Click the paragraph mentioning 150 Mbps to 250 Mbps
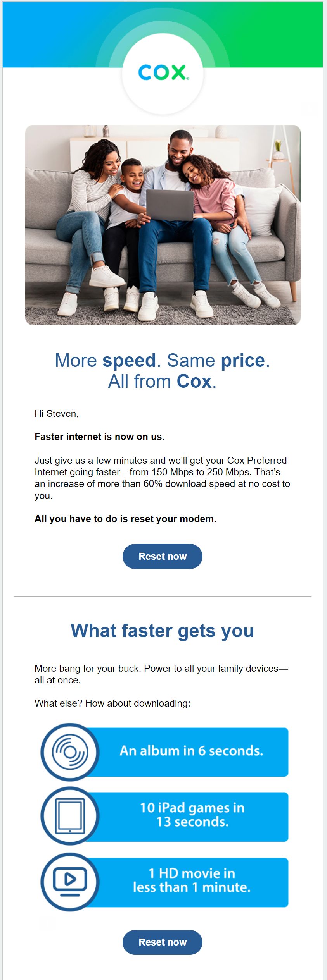The width and height of the screenshot is (327, 980). [x=162, y=478]
